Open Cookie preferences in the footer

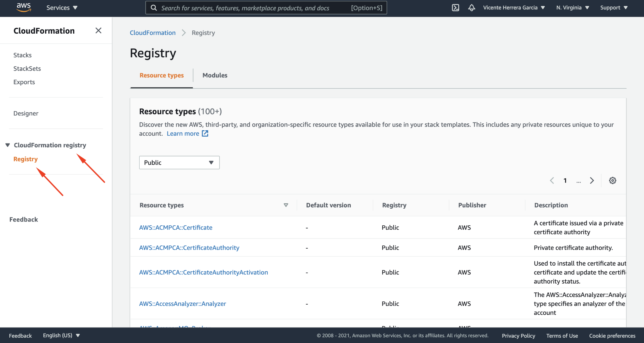(612, 336)
